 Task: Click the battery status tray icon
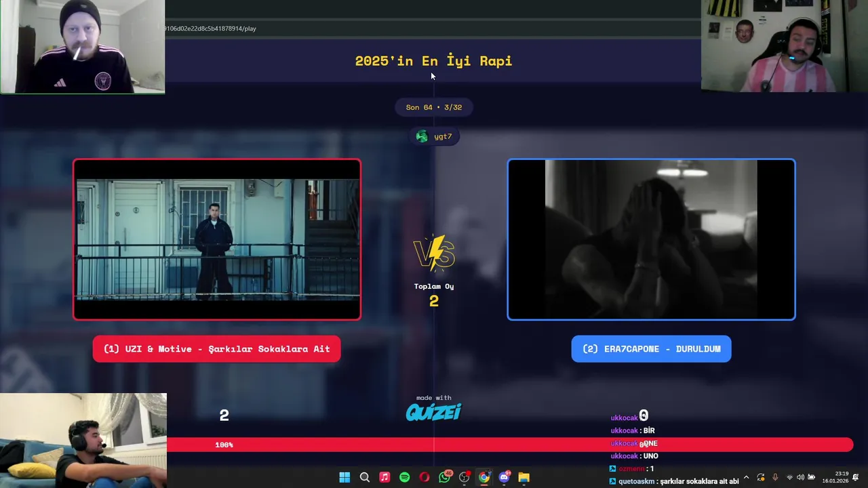[x=811, y=477]
